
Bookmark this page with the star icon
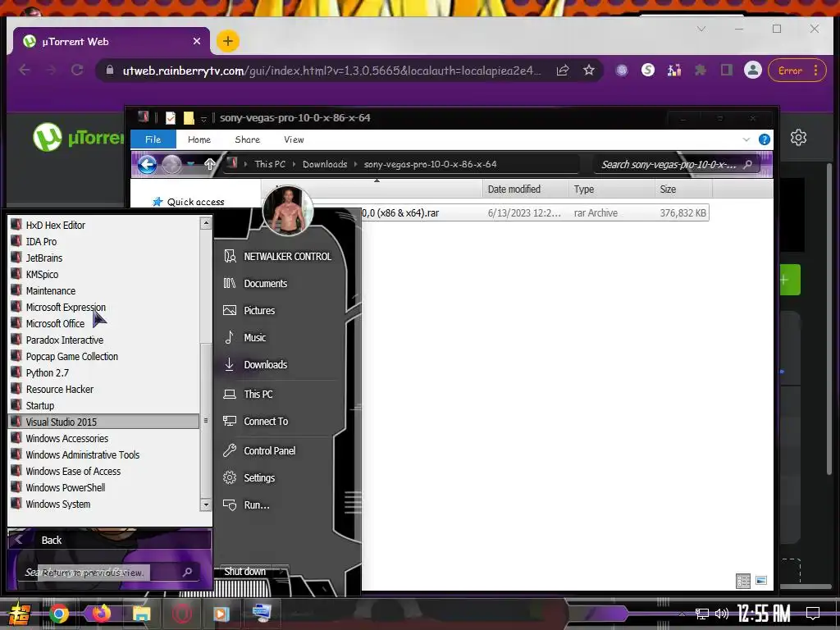(x=589, y=71)
